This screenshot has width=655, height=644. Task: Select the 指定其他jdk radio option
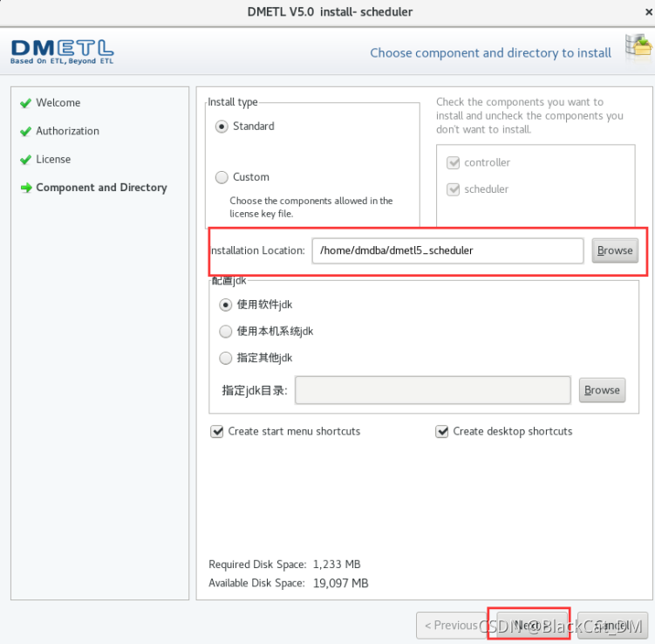(226, 358)
